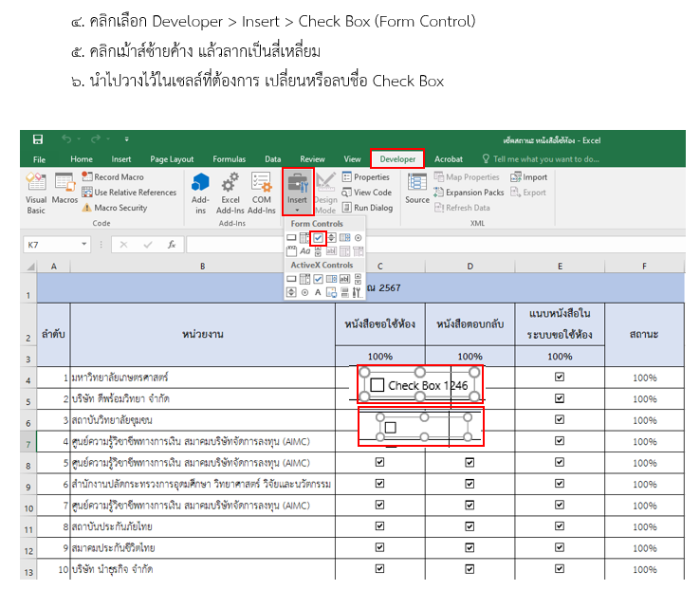Open the Formulas ribbon tab
700x590 pixels.
tap(229, 159)
